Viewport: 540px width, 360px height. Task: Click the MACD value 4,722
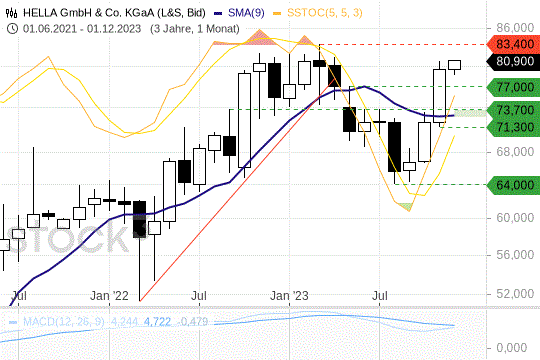click(x=157, y=322)
